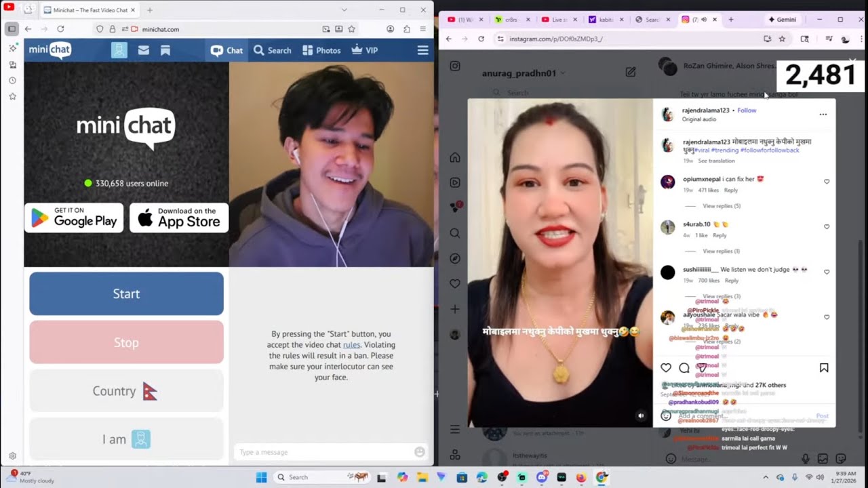Open the Minichat rules link
The width and height of the screenshot is (868, 488).
pyautogui.click(x=351, y=344)
